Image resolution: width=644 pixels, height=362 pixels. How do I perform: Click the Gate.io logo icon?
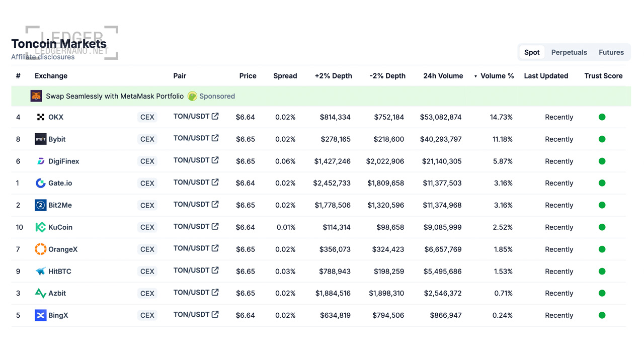(41, 183)
